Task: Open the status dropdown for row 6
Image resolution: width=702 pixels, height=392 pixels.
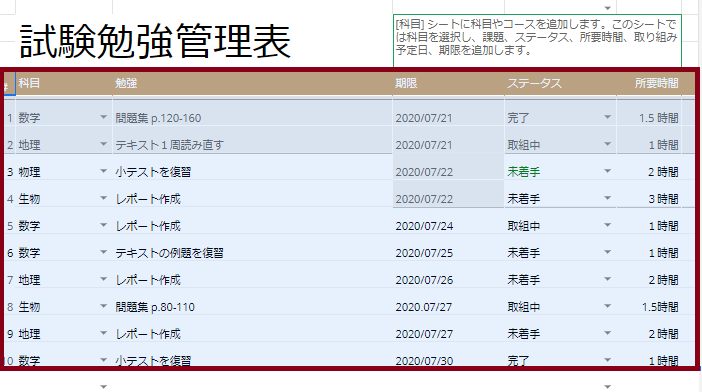Action: 608,252
